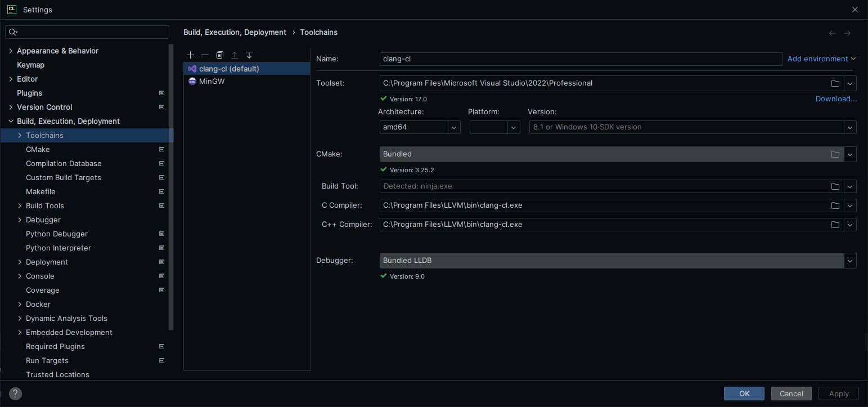Click the settings search field

point(87,32)
